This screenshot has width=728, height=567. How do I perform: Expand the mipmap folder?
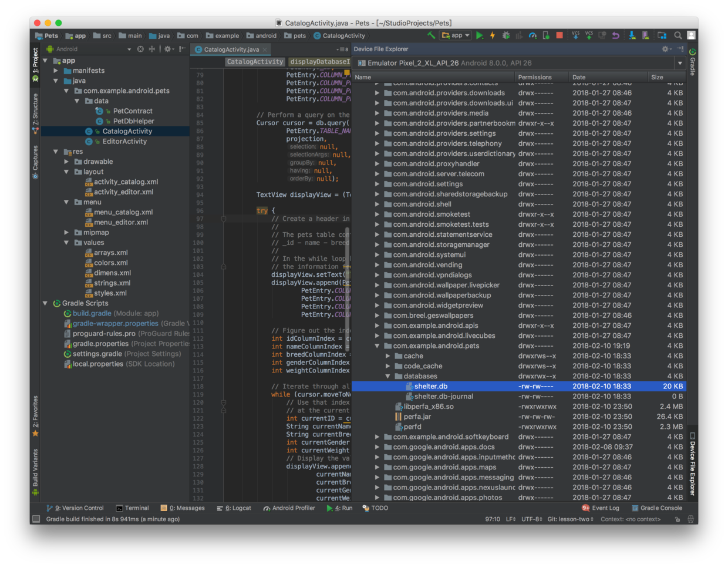[67, 233]
